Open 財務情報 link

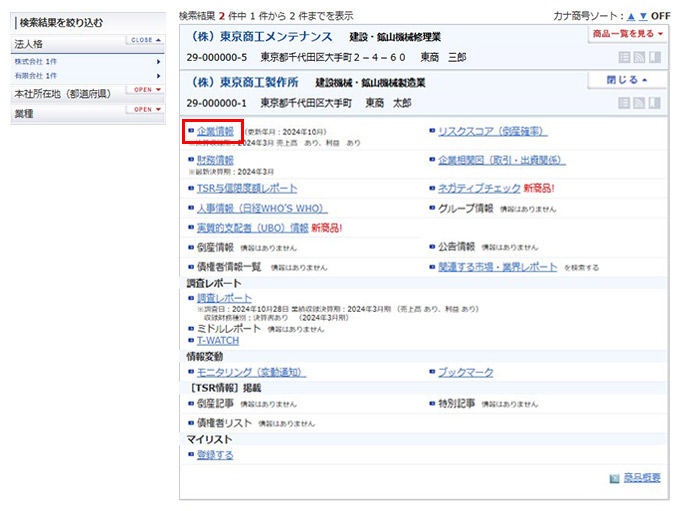pyautogui.click(x=215, y=160)
